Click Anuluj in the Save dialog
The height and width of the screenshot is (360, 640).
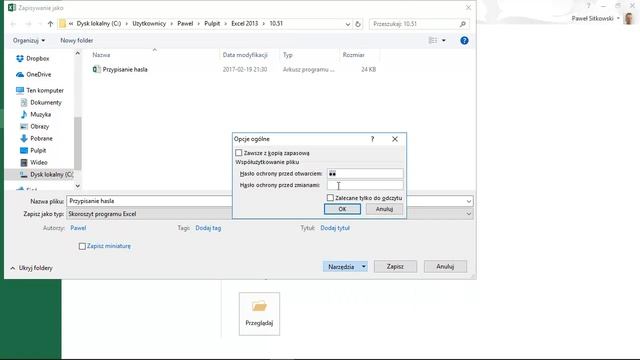[x=445, y=267]
